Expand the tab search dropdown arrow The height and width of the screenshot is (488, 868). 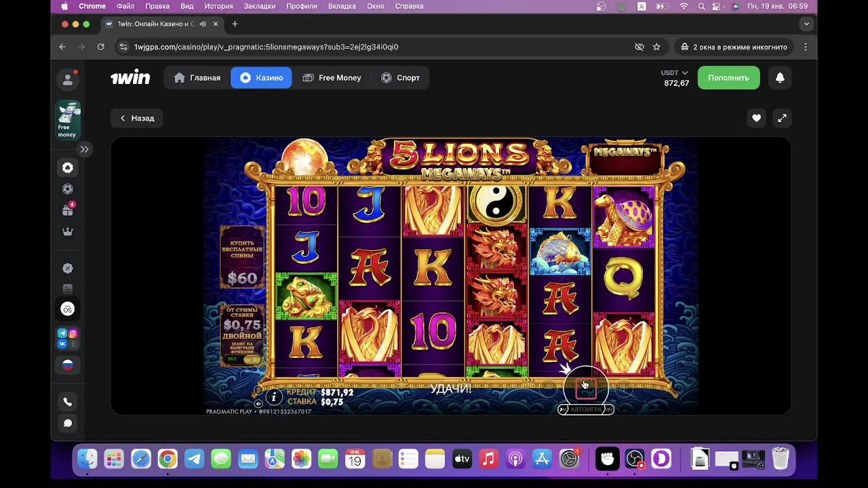coord(806,24)
